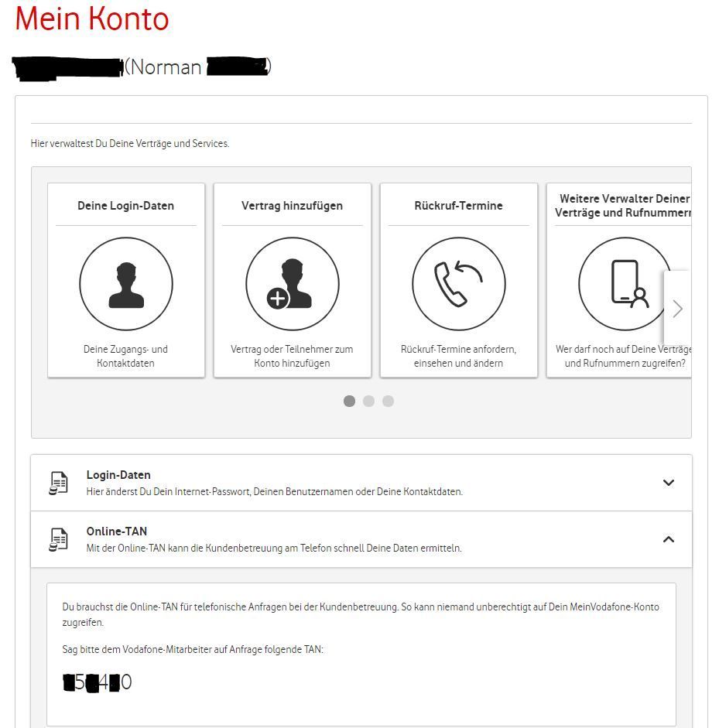Open the Mein Konto heading link
Viewport: 719px width, 728px height.
(93, 19)
